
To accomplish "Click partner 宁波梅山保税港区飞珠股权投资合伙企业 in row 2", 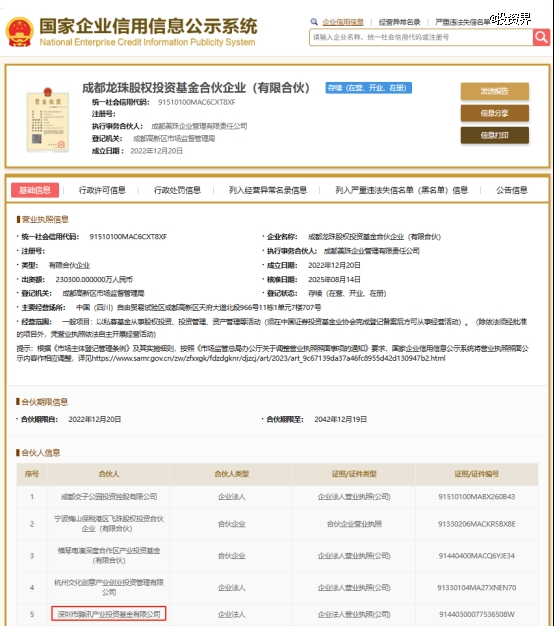I will click(109, 524).
